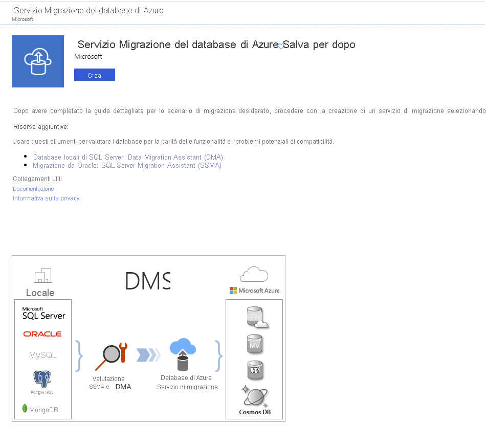Click the Microsoft Azure cloud outline icon
The height and width of the screenshot is (448, 486).
click(x=254, y=274)
